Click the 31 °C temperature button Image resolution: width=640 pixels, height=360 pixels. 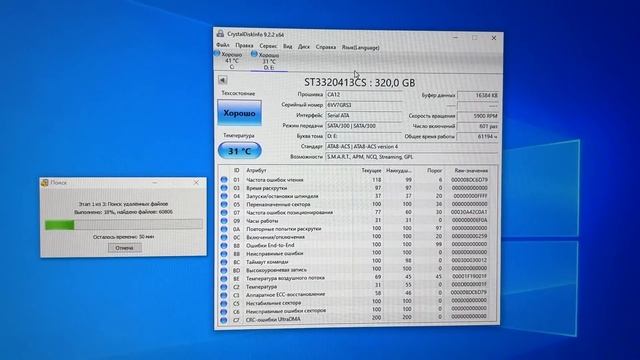(x=240, y=151)
